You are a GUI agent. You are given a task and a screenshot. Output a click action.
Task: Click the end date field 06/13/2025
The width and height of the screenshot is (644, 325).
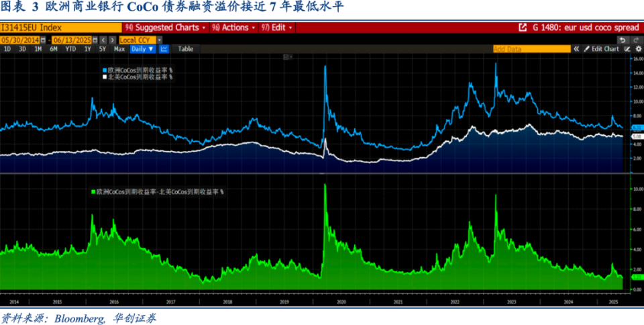[72, 40]
